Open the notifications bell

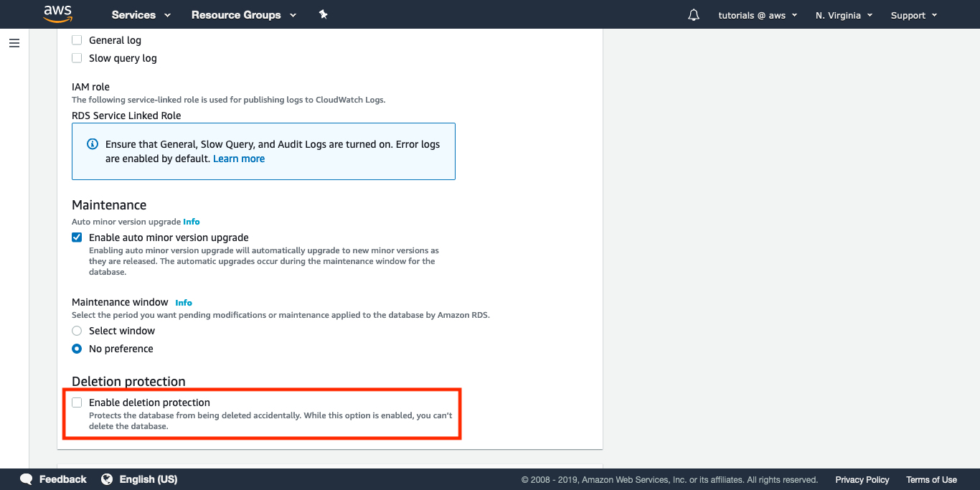click(x=694, y=15)
